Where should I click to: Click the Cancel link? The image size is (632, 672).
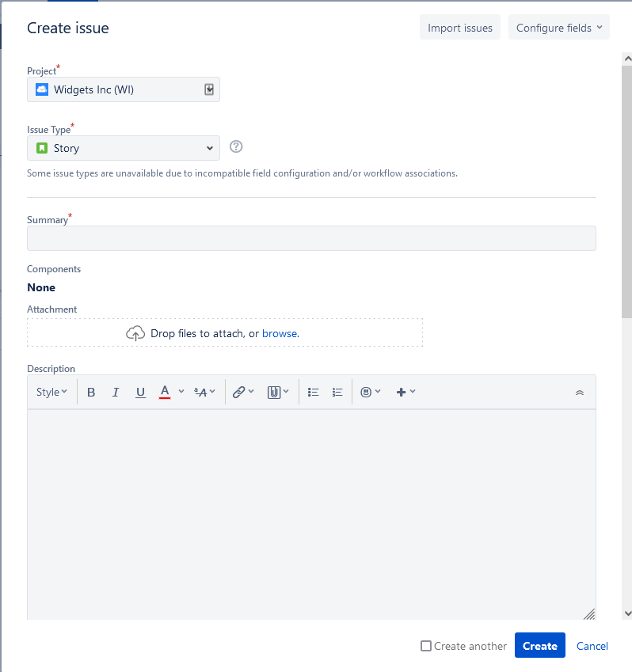(x=592, y=646)
